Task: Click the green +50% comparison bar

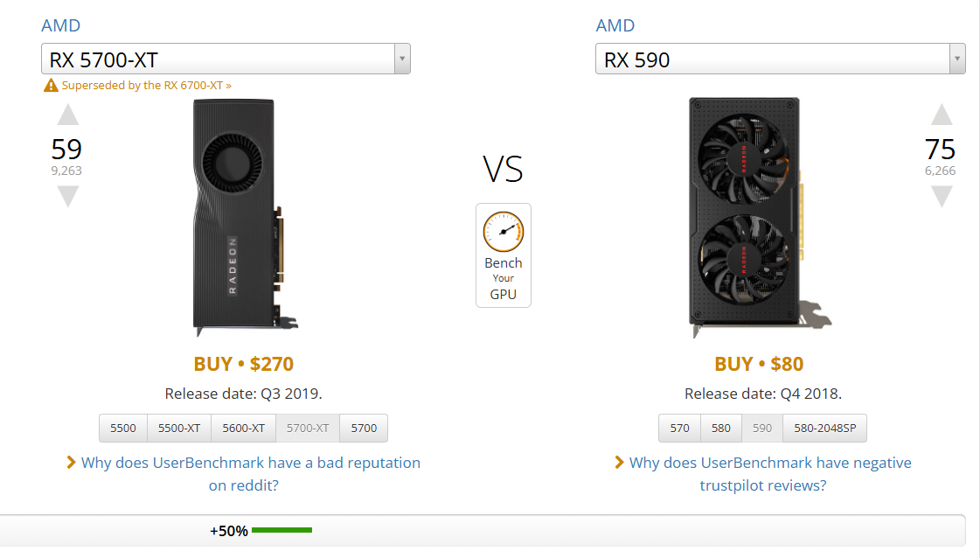Action: coord(281,530)
